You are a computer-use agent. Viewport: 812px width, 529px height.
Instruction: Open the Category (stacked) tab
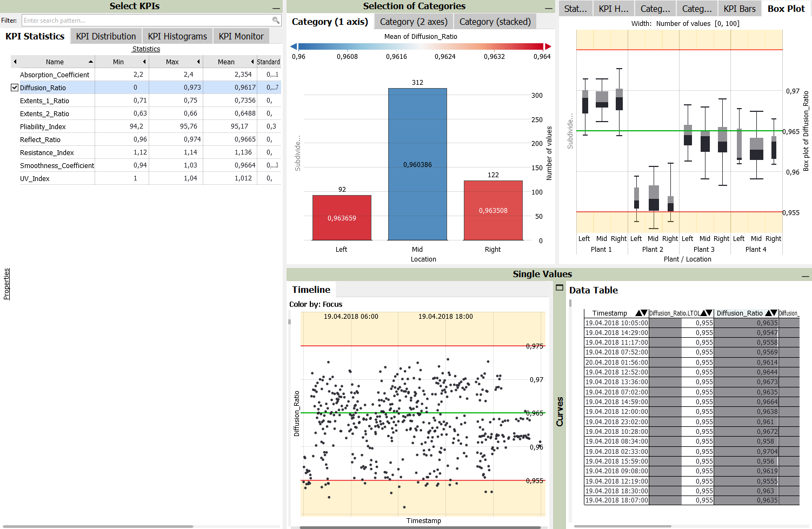(495, 22)
